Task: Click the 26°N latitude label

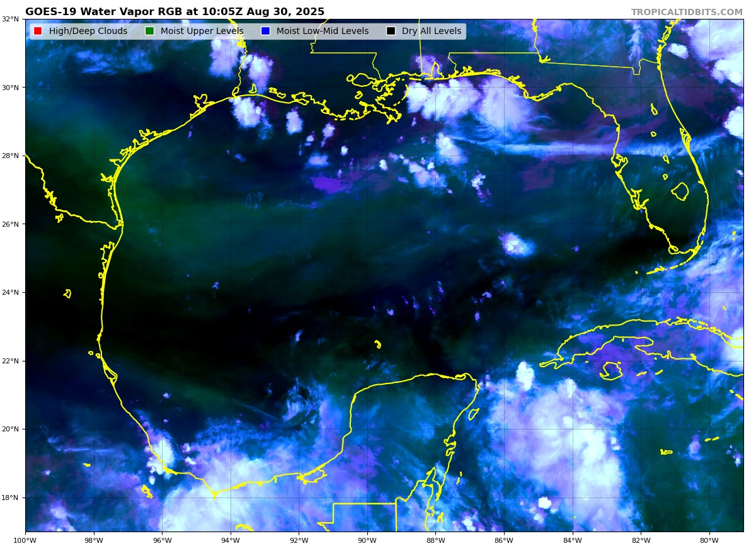Action: 13,224
